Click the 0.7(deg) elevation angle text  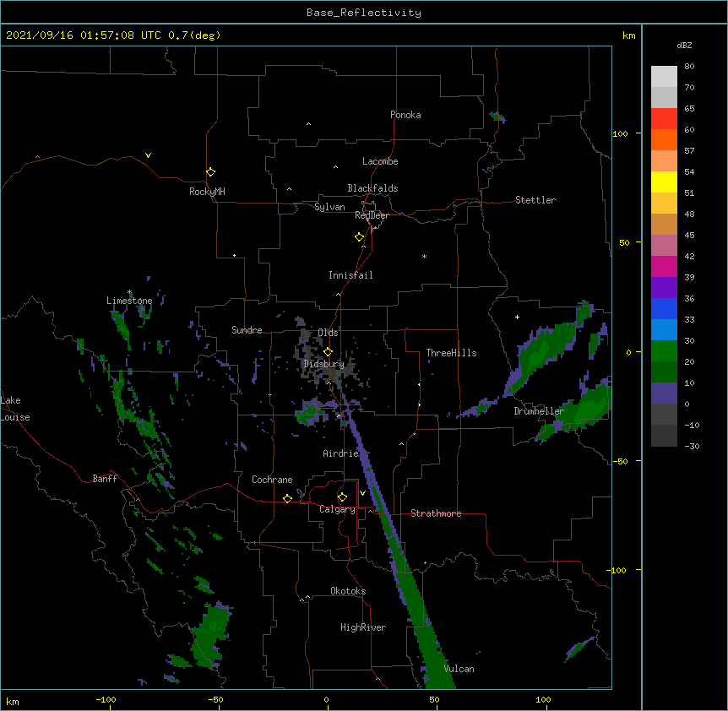(x=194, y=35)
